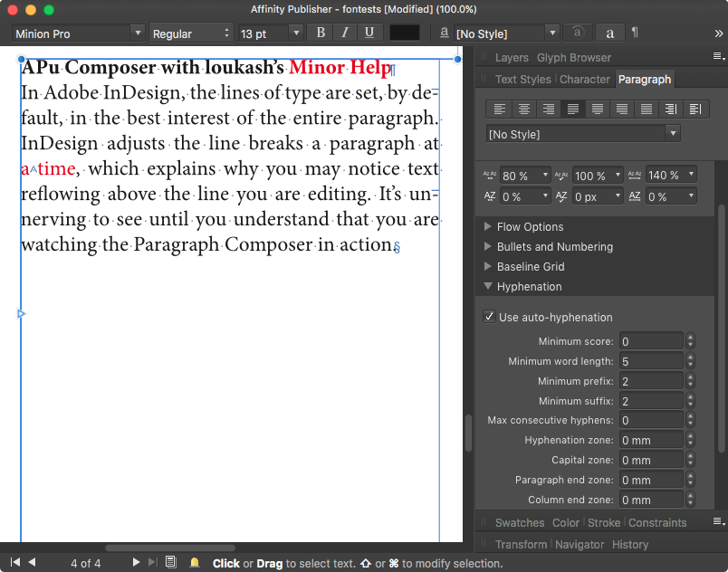This screenshot has height=572, width=728.
Task: Open the text color swatch
Action: (x=405, y=33)
